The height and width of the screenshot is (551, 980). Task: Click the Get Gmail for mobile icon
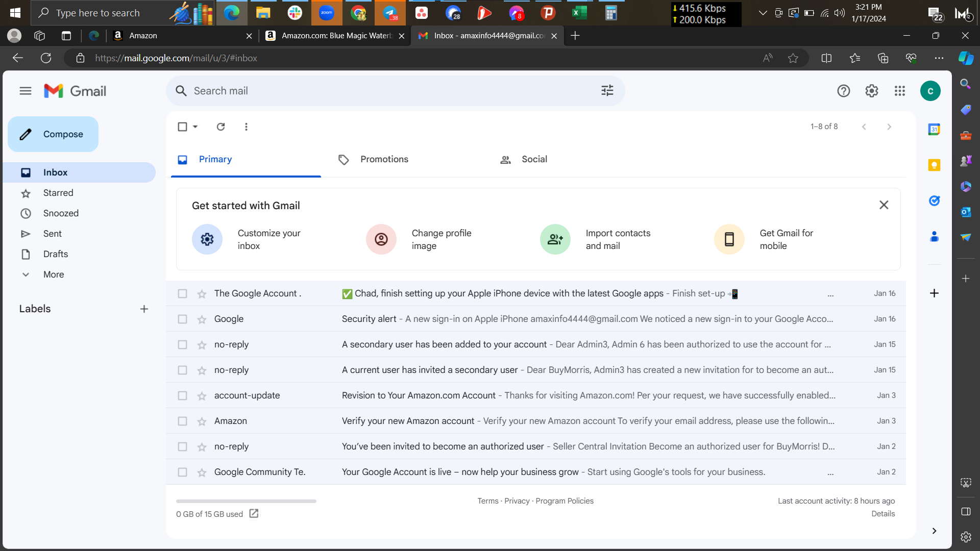[x=729, y=239]
